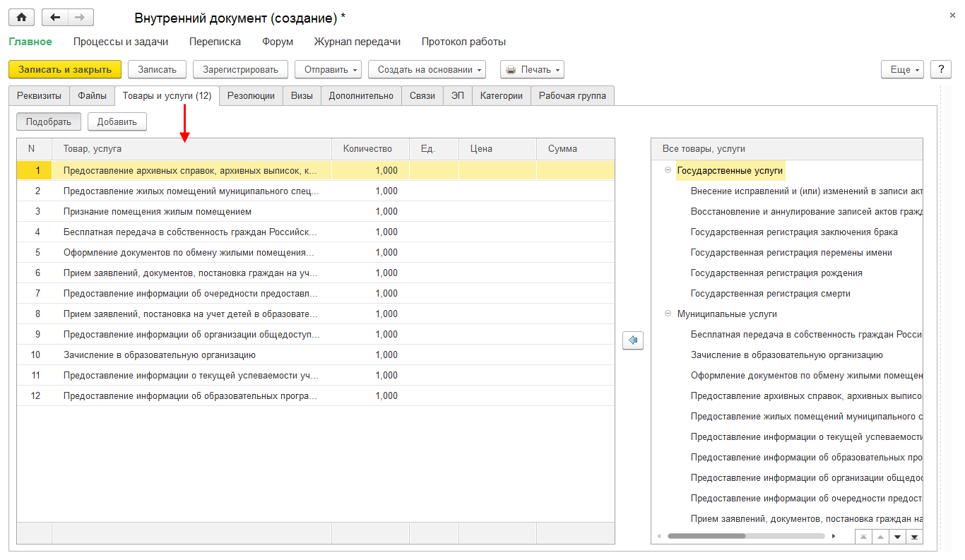The image size is (965, 560).
Task: Switch to the Реквизиты tab
Action: click(x=39, y=96)
